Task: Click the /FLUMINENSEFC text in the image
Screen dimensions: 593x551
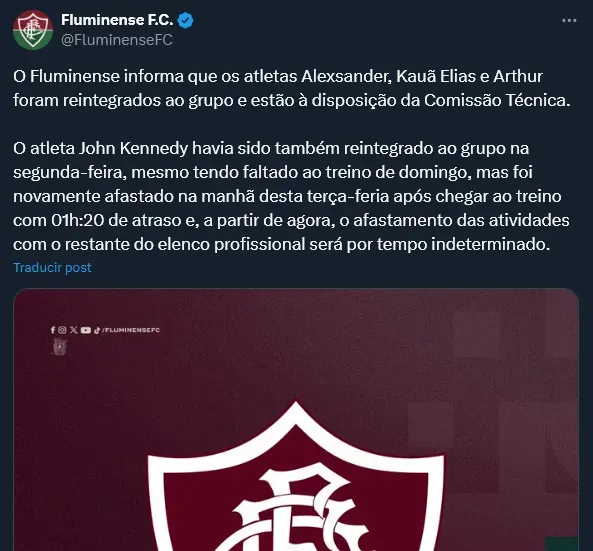Action: [131, 330]
